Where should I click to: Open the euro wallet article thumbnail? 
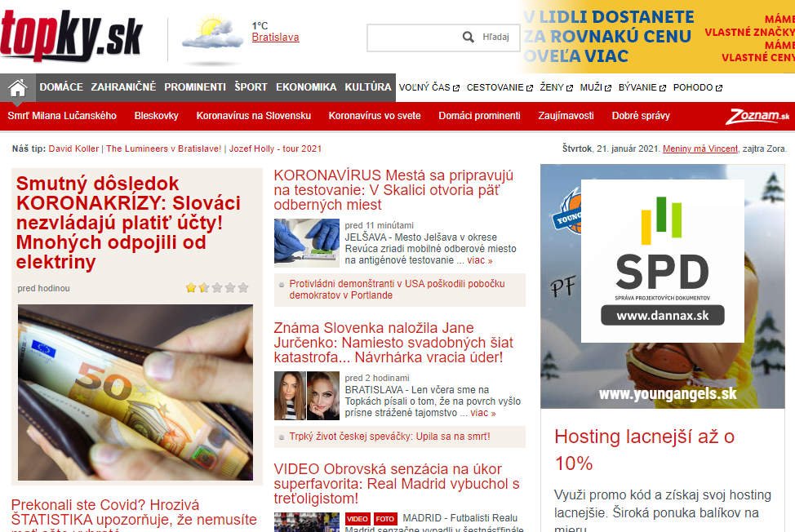pyautogui.click(x=135, y=392)
